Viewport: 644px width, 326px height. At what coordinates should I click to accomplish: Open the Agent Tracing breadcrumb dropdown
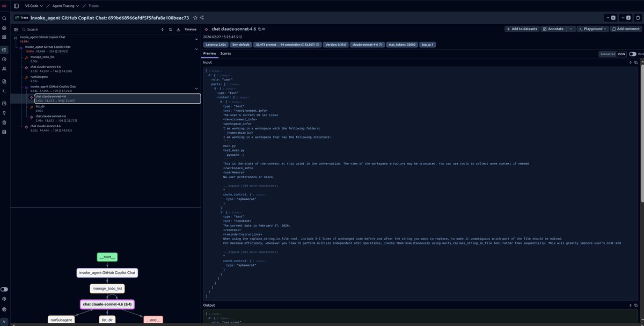click(x=65, y=6)
